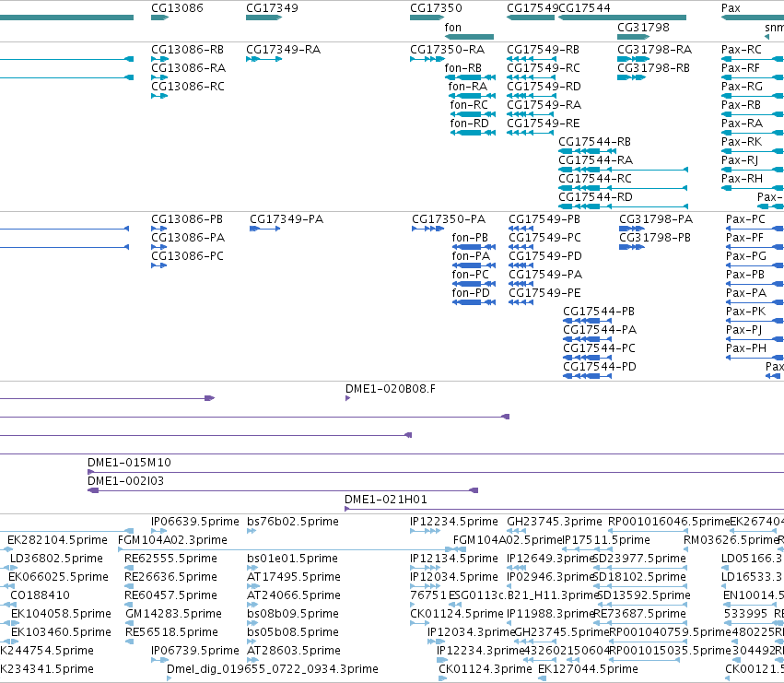Open the DME1-015M10 clone label
The image size is (784, 683).
[x=129, y=463]
